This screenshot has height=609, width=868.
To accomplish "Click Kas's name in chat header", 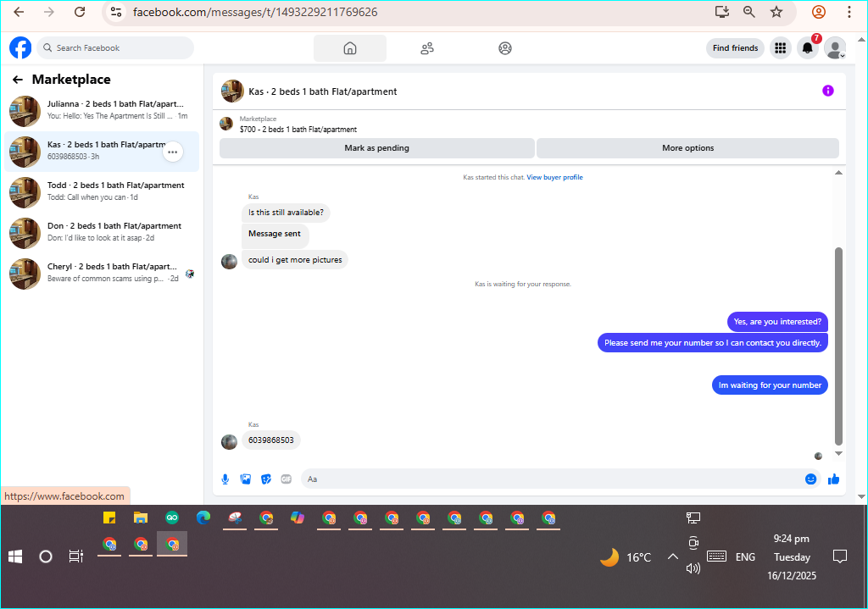I will point(323,91).
